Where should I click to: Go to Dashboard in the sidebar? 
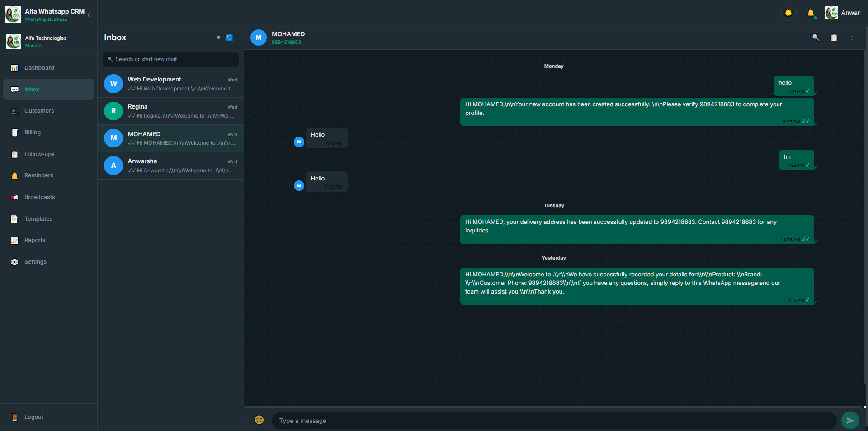[x=48, y=68]
